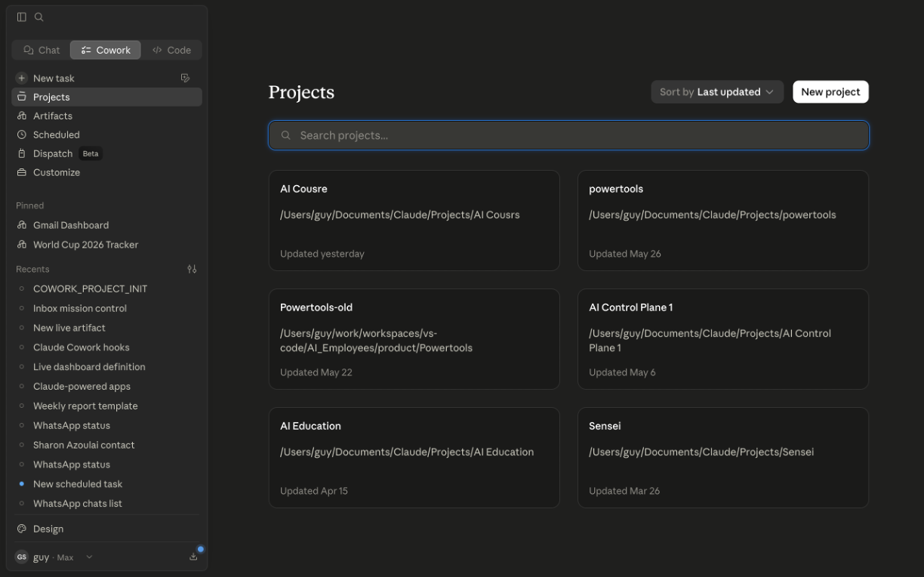Click the new task compose icon

click(186, 78)
